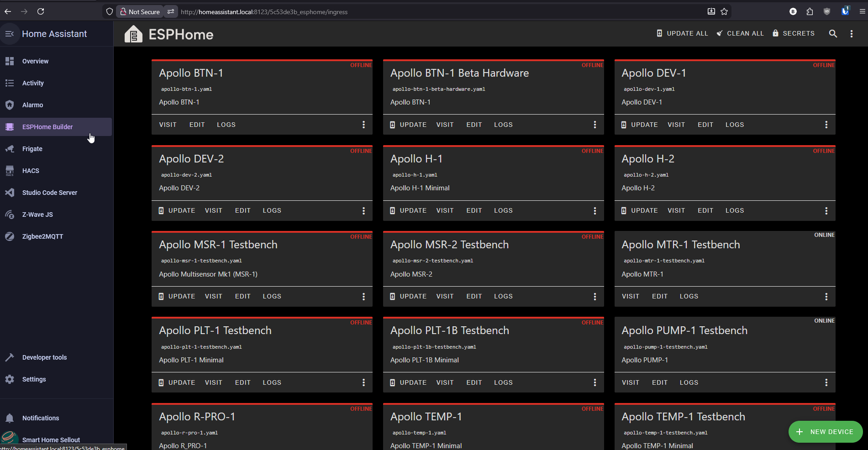Open the browser extensions puzzle icon
This screenshot has width=868, height=450.
(810, 12)
